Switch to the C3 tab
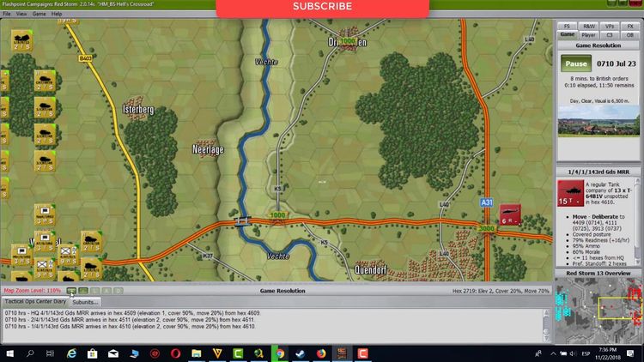The width and height of the screenshot is (644, 362). tap(610, 35)
